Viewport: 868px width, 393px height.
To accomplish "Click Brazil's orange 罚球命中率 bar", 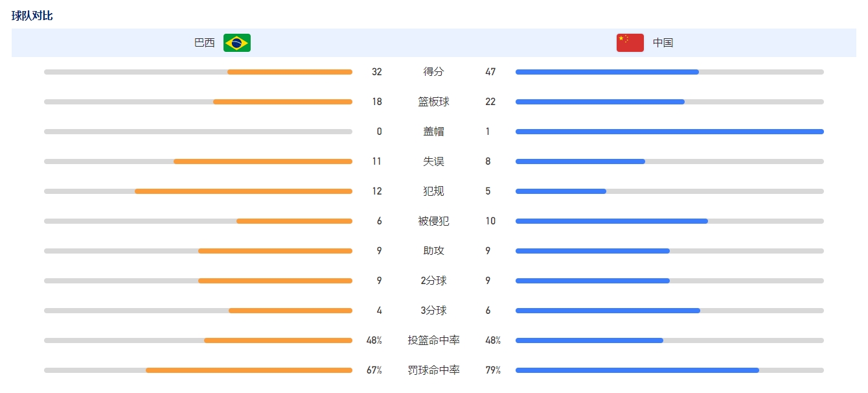I will (x=249, y=370).
